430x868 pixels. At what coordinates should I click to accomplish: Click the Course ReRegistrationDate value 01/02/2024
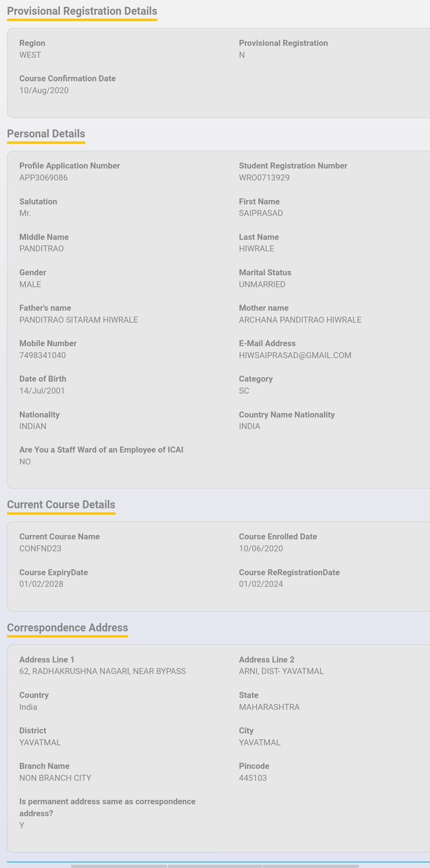pos(261,584)
